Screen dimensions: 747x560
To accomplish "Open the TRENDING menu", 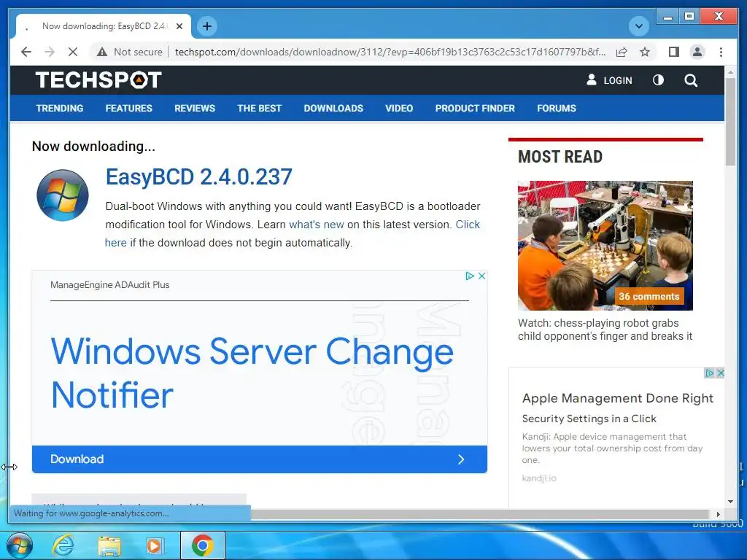I will coord(60,108).
